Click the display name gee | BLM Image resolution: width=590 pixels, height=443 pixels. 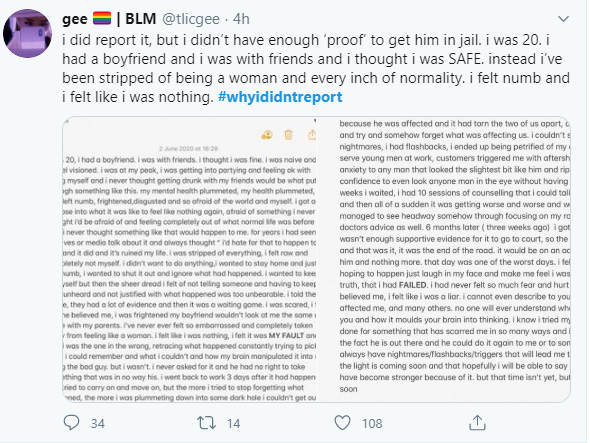(109, 19)
